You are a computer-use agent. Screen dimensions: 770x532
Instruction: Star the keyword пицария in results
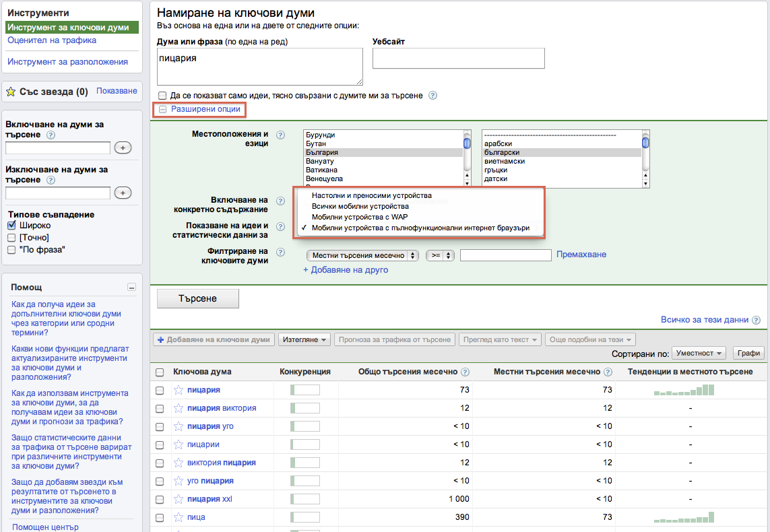[179, 390]
